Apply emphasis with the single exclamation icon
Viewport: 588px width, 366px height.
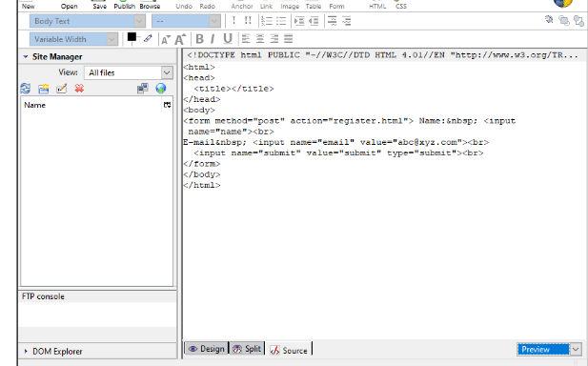pyautogui.click(x=233, y=21)
